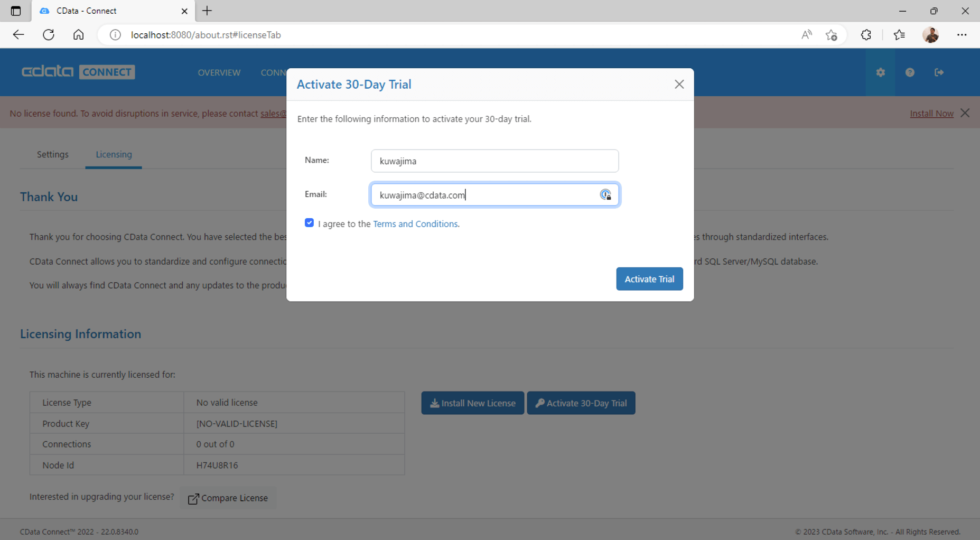Open the help question mark icon

pyautogui.click(x=910, y=72)
